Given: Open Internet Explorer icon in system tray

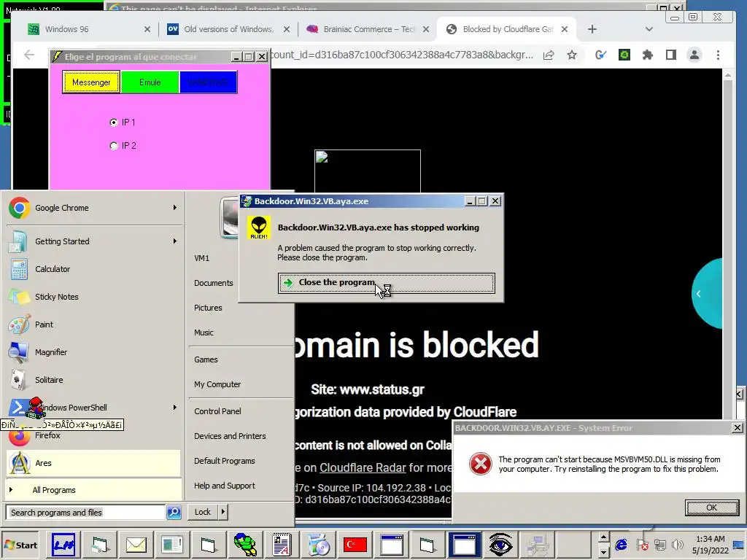Looking at the screenshot, I should point(622,545).
